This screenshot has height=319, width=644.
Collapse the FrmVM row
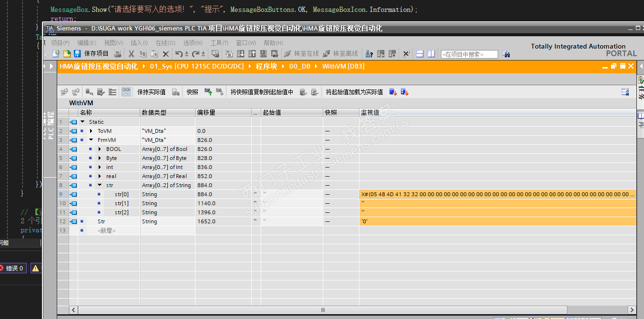click(91, 140)
